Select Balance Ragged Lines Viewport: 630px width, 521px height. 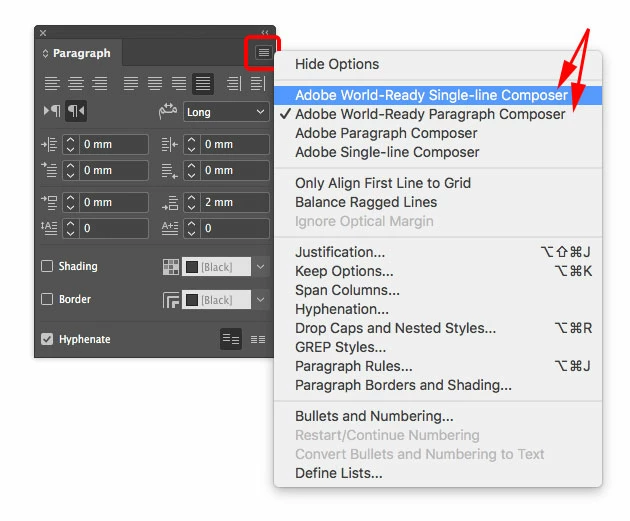pyautogui.click(x=438, y=202)
